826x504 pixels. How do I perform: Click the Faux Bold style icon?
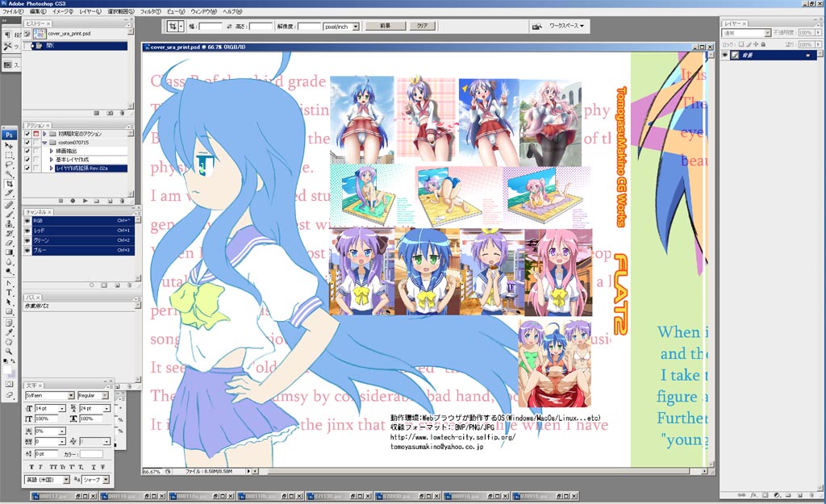[x=31, y=467]
